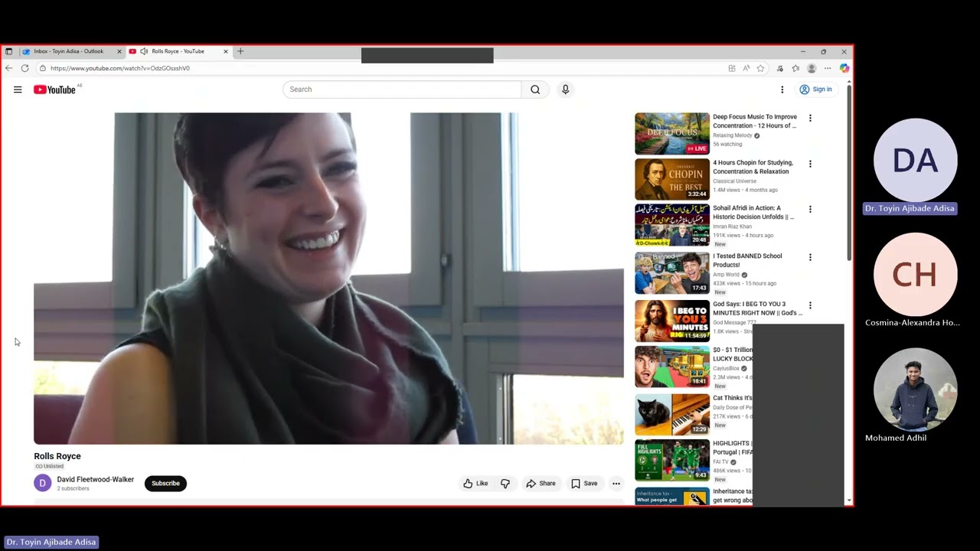Open the Read aloud icon in address bar
This screenshot has height=551, width=980.
pyautogui.click(x=746, y=68)
